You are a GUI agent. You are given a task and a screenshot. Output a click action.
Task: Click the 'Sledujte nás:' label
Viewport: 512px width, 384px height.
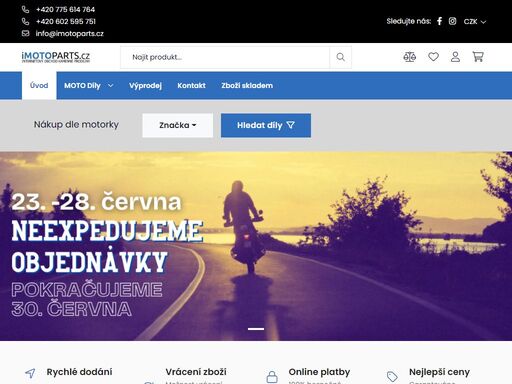[409, 21]
